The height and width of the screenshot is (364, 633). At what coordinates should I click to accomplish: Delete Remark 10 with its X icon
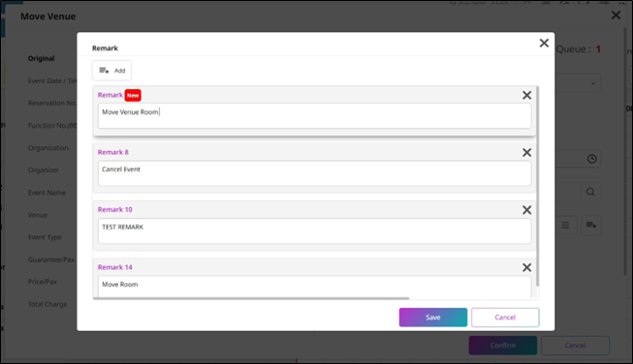pos(526,210)
